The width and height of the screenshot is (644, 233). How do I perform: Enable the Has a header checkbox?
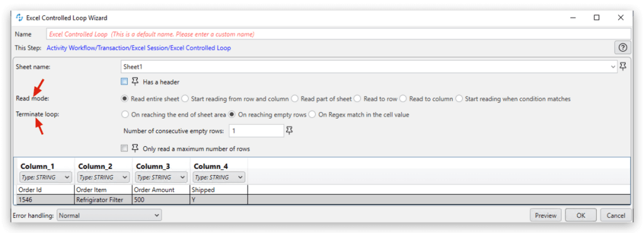[125, 82]
